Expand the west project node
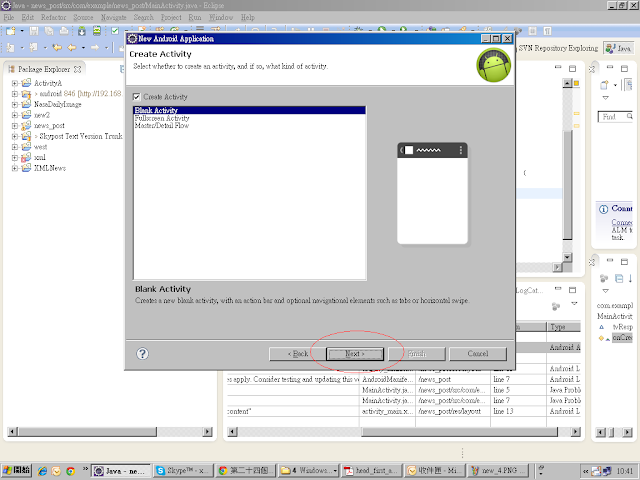 (15, 147)
